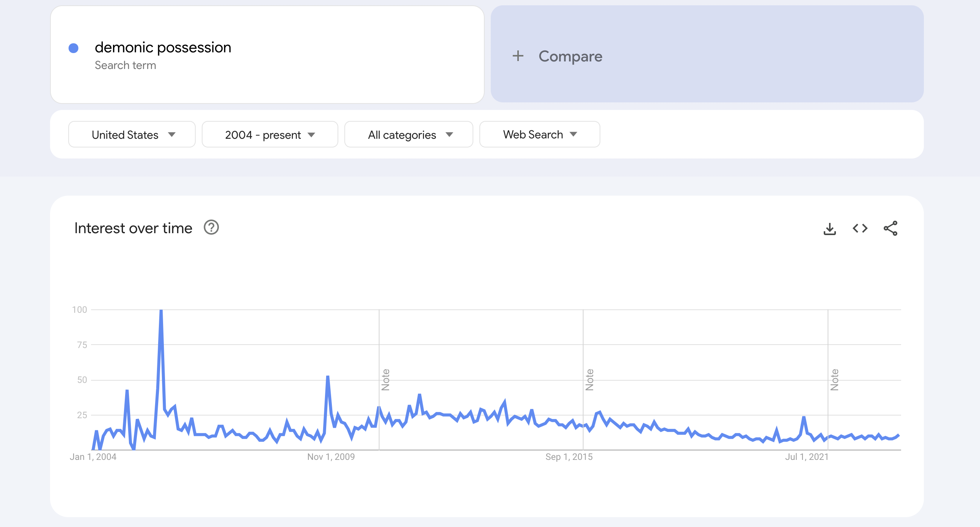Click the Note marker near 2022
Image resolution: width=980 pixels, height=527 pixels.
[x=834, y=380]
